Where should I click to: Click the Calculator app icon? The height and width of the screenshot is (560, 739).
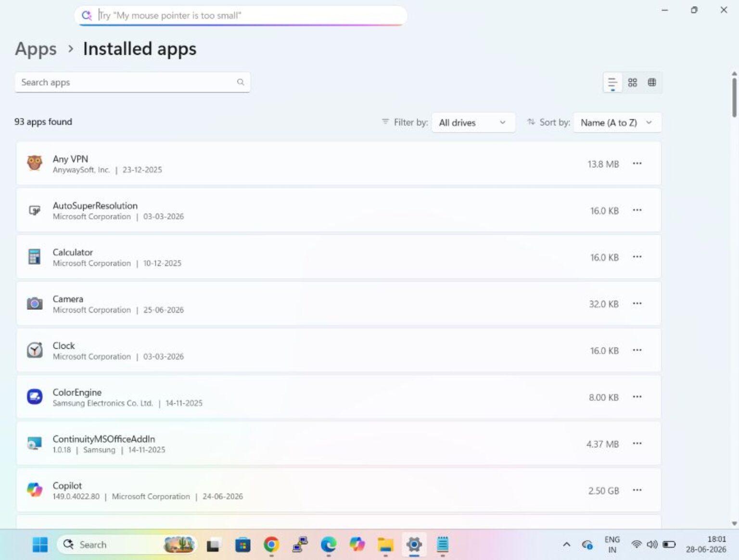tap(35, 257)
